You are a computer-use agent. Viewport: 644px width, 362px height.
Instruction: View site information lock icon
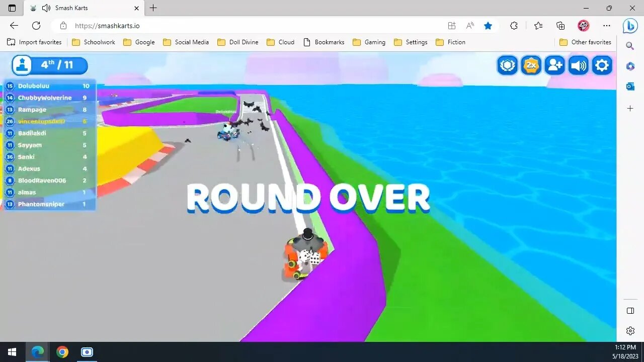63,26
